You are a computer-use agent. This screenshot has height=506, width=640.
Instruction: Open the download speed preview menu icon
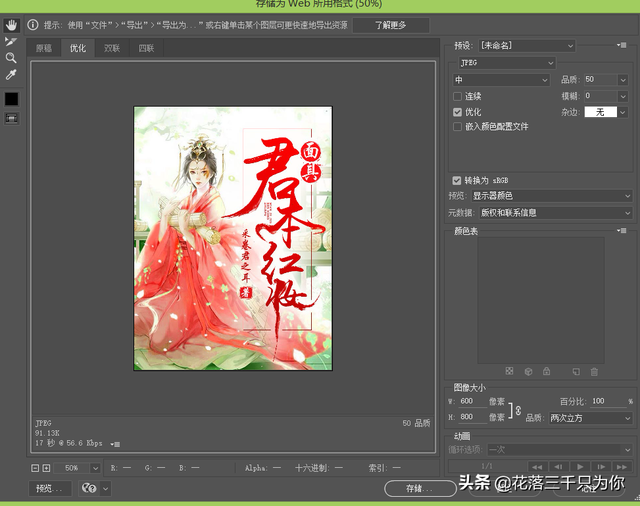click(115, 444)
